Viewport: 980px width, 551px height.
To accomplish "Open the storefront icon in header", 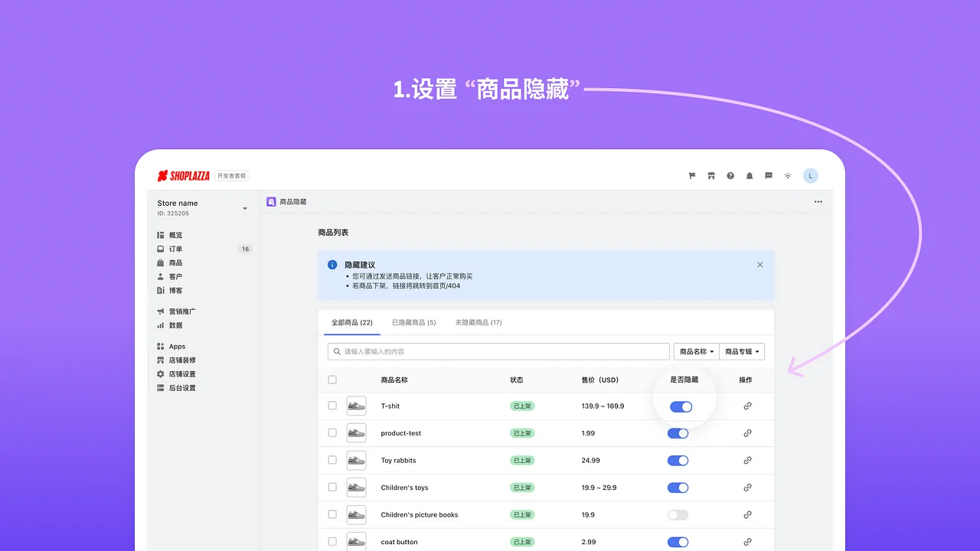I will pyautogui.click(x=711, y=176).
